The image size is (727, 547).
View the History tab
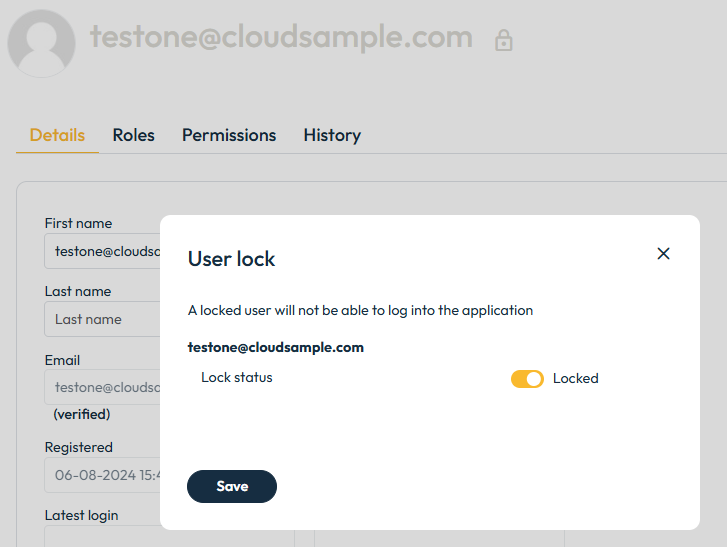coord(332,135)
